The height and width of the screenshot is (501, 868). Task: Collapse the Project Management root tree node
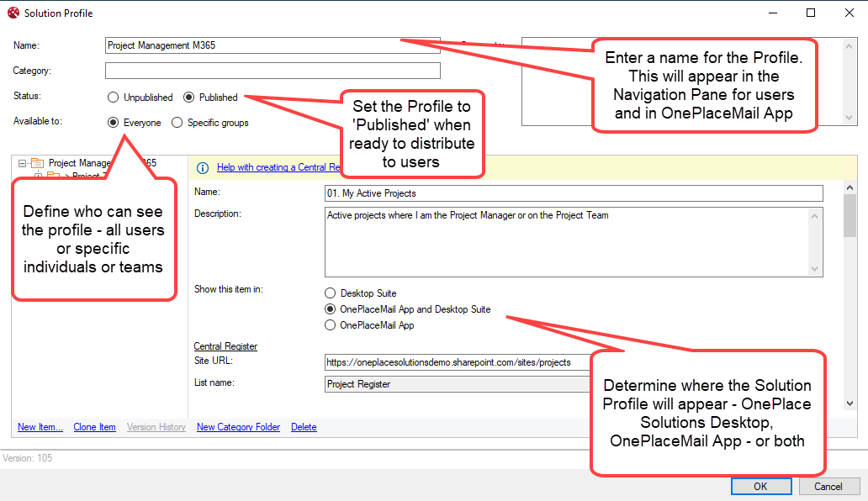[x=22, y=163]
